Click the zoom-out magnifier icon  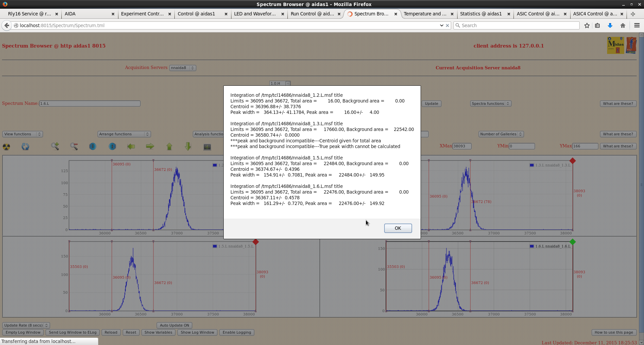pyautogui.click(x=74, y=146)
